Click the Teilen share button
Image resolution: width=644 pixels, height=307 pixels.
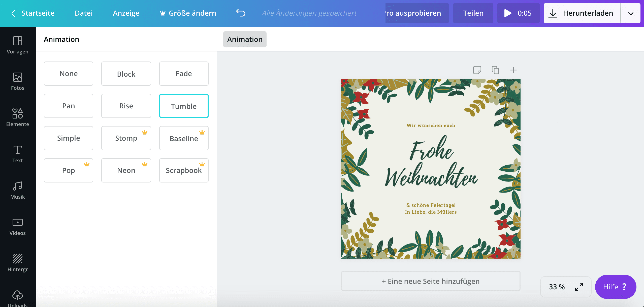(473, 13)
